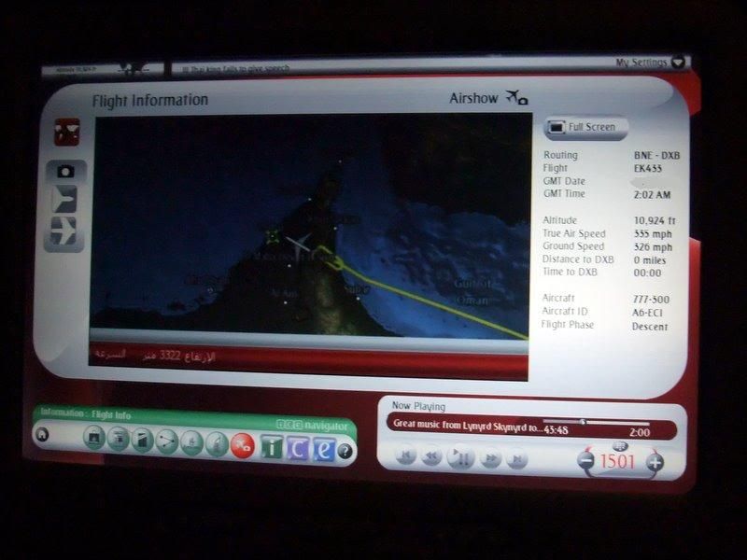The height and width of the screenshot is (560, 747).
Task: Click the 'Gulf of Oman' map label
Action: tap(472, 292)
